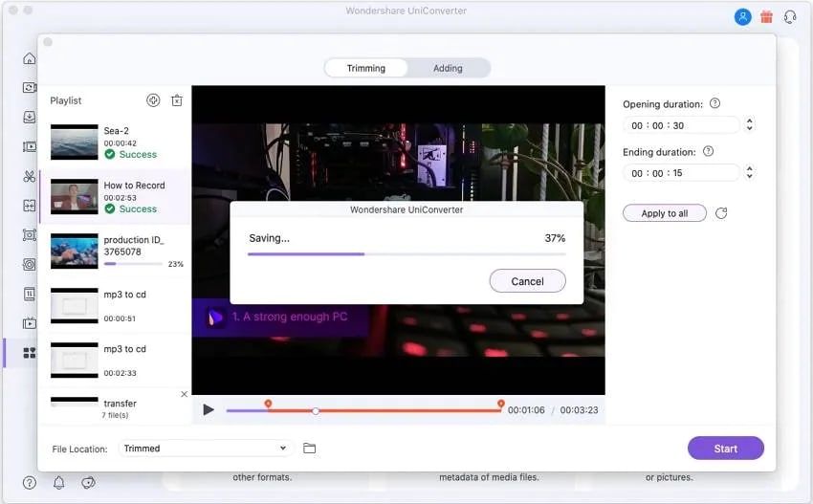
Task: Click production ID item's 23% progress bar
Action: pyautogui.click(x=133, y=264)
